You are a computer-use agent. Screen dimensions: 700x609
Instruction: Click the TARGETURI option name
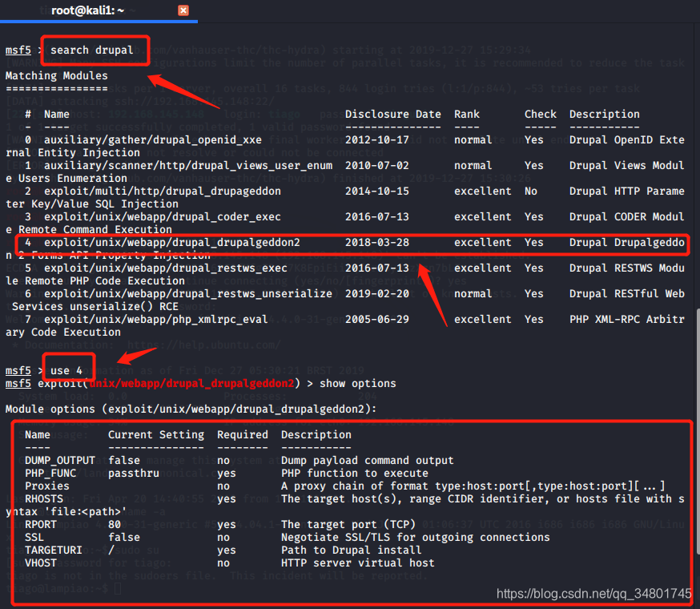[54, 550]
